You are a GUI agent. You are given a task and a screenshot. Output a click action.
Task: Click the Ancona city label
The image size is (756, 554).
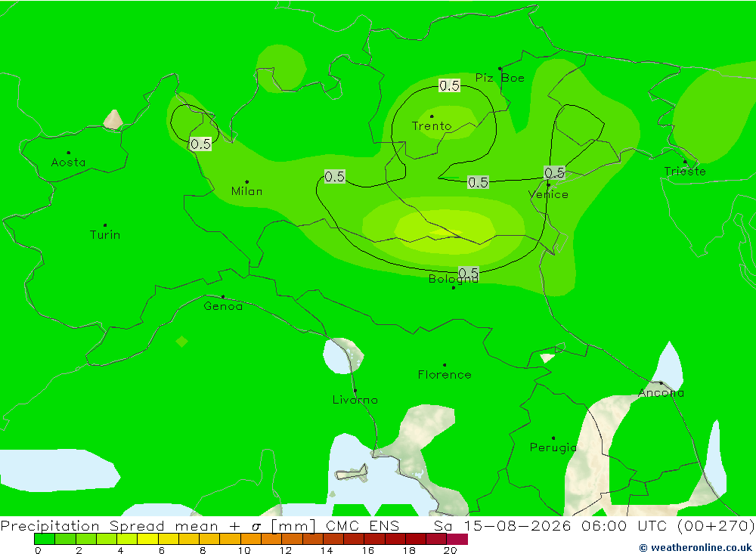tap(661, 393)
